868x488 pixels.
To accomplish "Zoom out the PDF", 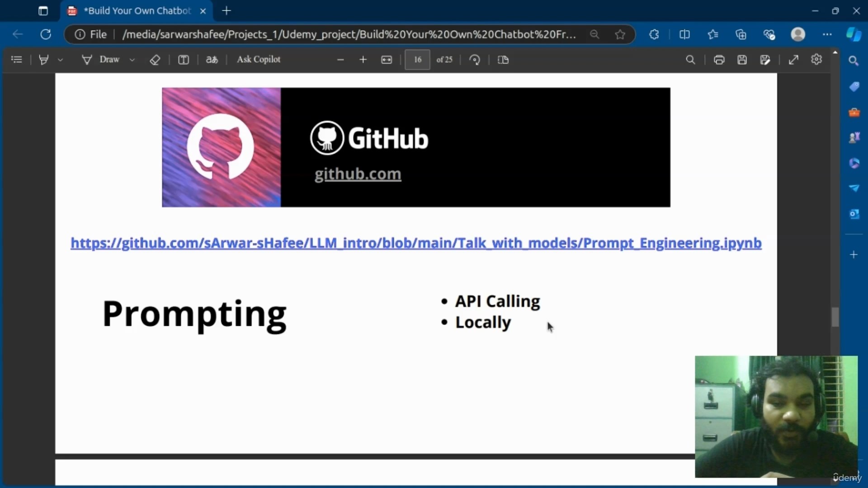I will (341, 60).
